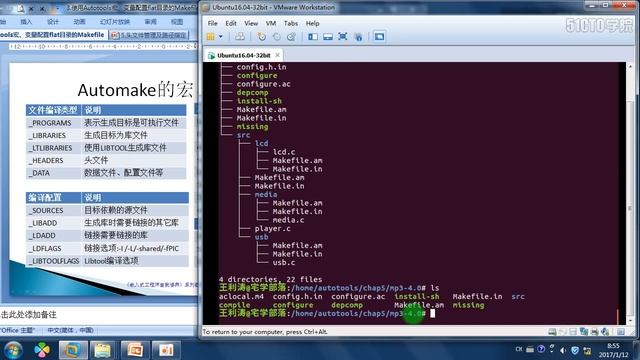Enter full screen mode in VMware
This screenshot has width=640, height=360.
tap(342, 37)
